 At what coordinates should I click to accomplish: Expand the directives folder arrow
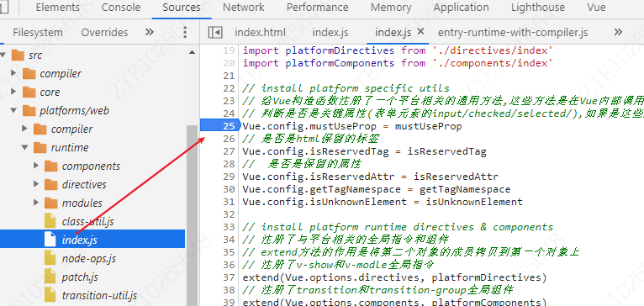click(x=36, y=184)
